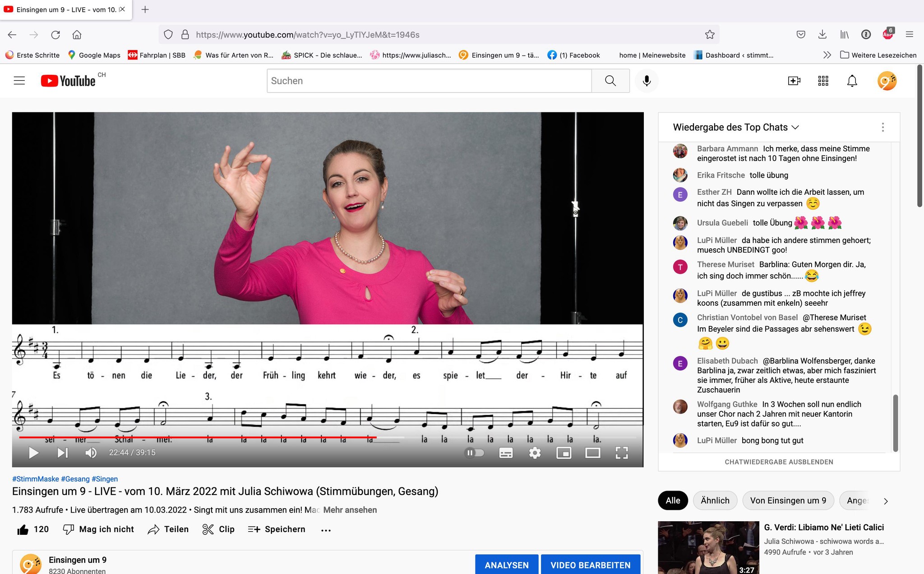
Task: Switch to theater mode view
Action: [x=592, y=453]
